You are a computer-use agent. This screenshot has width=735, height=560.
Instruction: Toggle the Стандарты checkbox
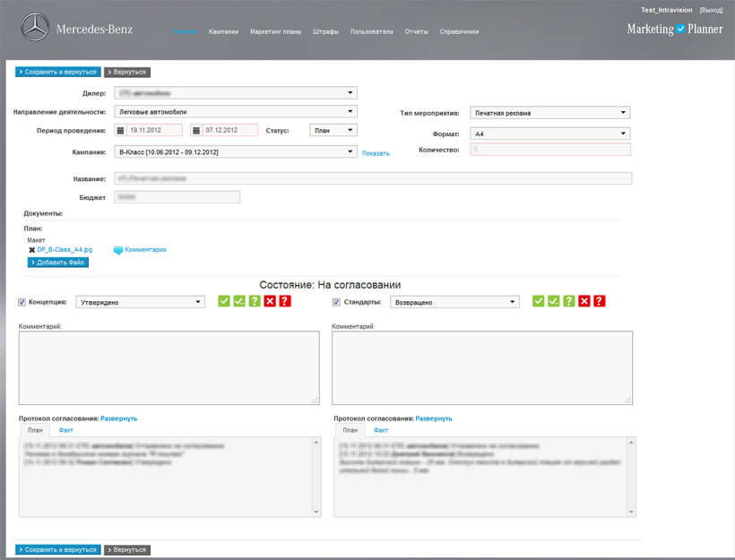pos(336,302)
